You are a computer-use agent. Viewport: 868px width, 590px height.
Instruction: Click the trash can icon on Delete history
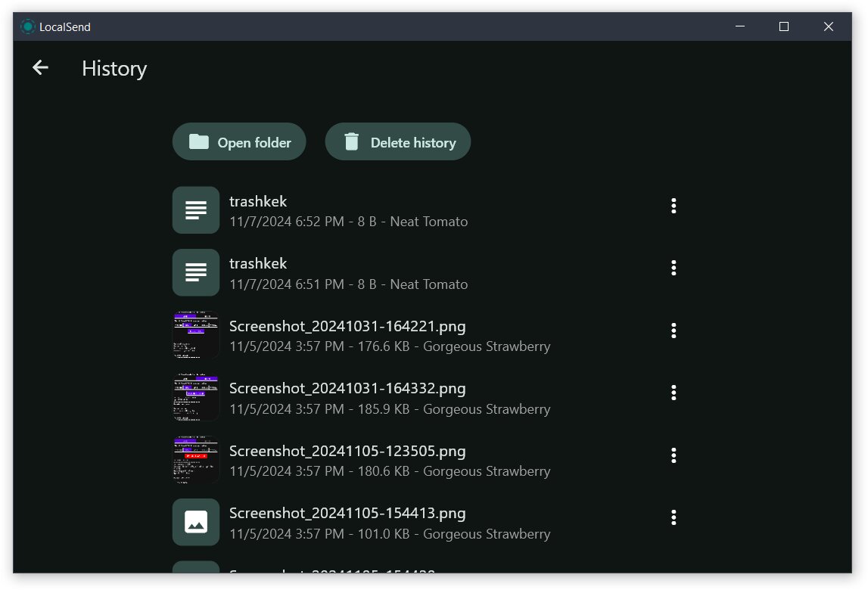pos(352,142)
